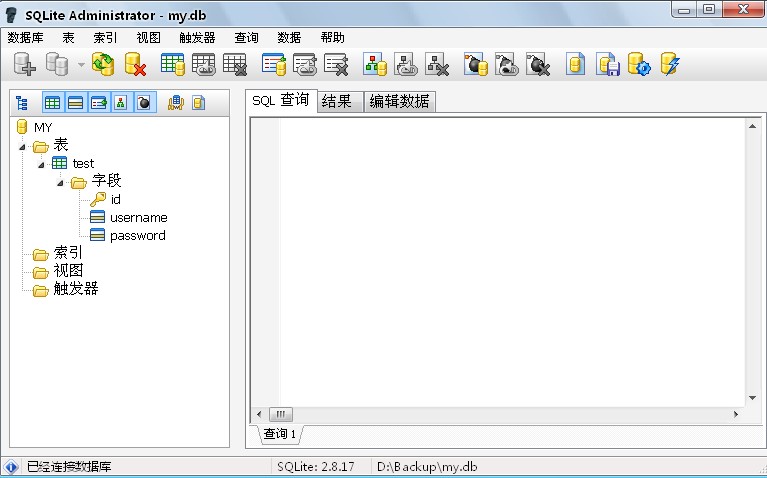Click the delete trigger bomb icon
Viewport: 767px width, 478px height.
[x=538, y=64]
